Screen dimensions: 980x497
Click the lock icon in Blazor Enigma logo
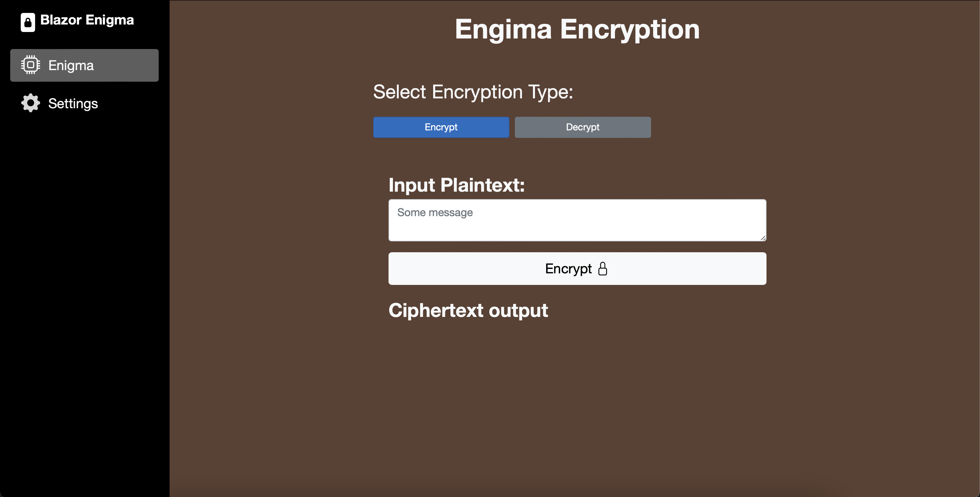(28, 22)
